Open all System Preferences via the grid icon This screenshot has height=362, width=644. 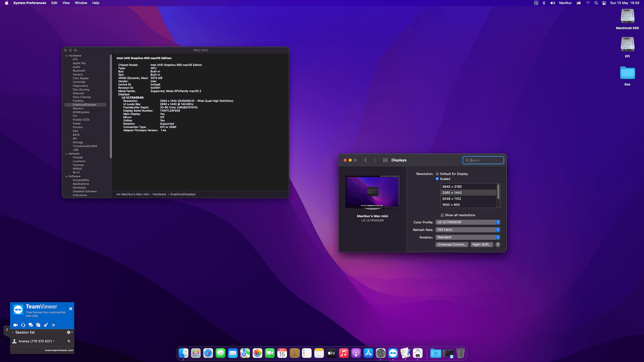(x=385, y=160)
